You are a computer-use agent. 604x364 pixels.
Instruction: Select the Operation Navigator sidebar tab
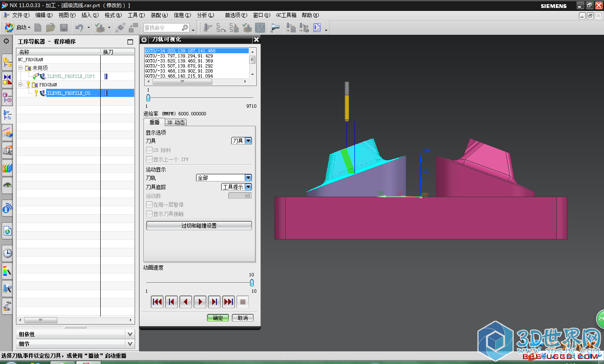pos(7,114)
